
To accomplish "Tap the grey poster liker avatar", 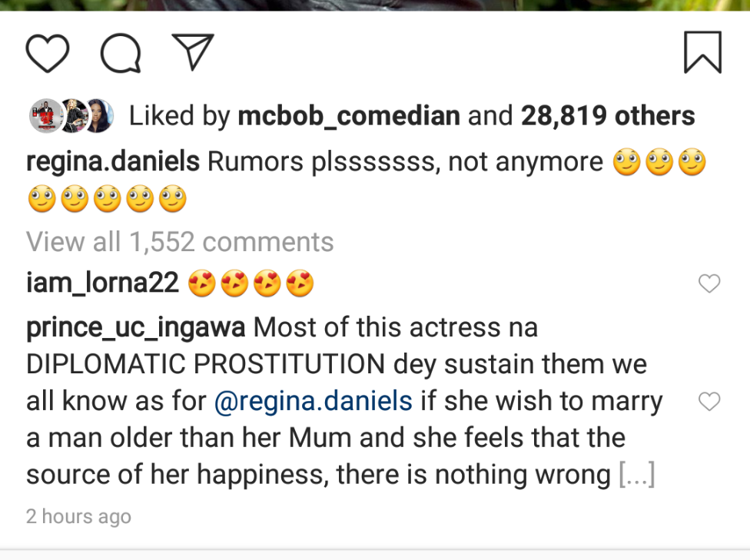I will [x=45, y=116].
